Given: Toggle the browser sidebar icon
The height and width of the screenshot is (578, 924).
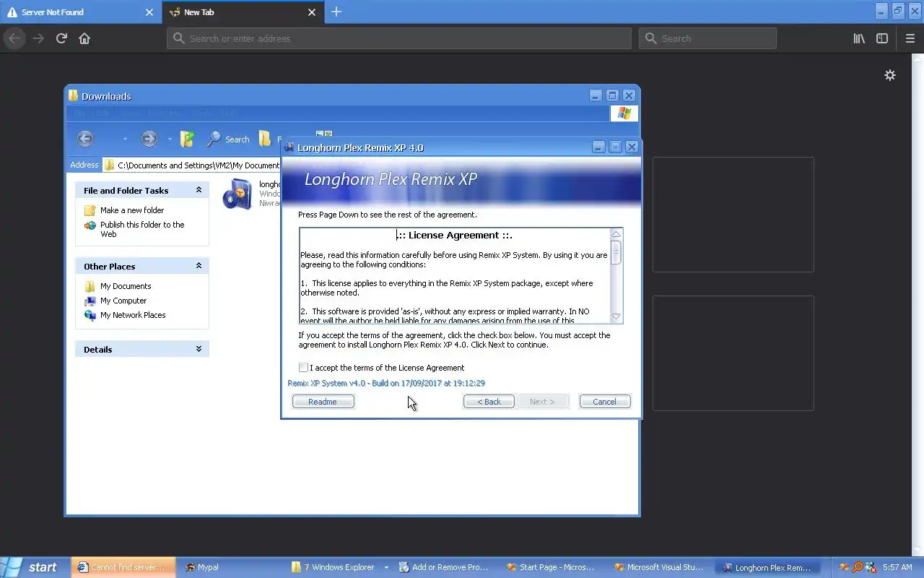Looking at the screenshot, I should click(882, 38).
